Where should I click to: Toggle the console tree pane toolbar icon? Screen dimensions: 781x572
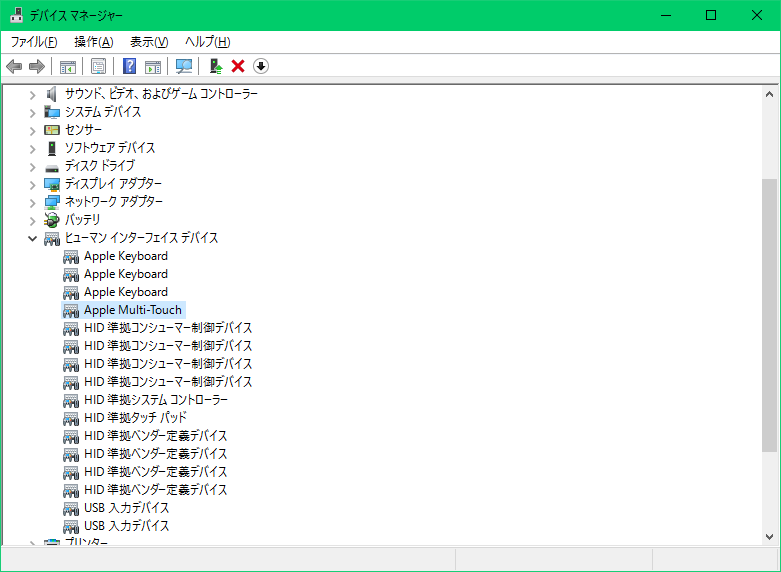(68, 66)
